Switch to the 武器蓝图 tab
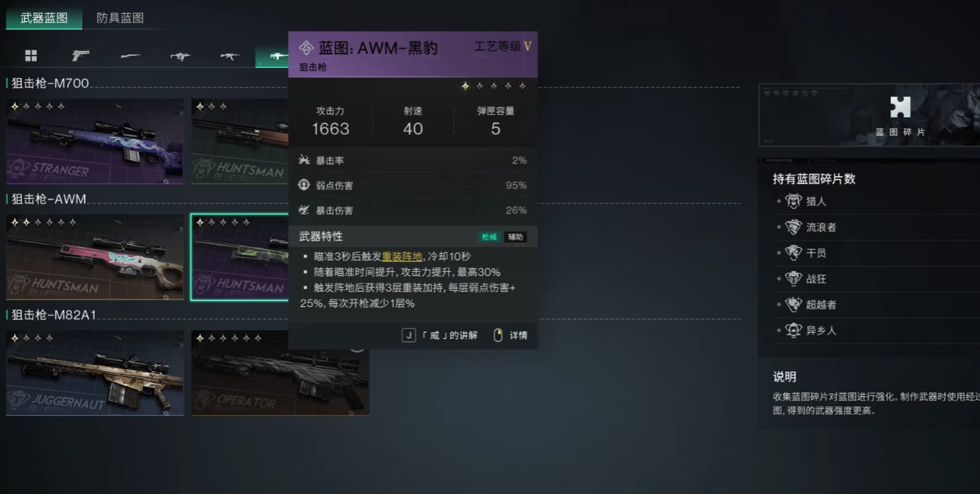 click(x=44, y=18)
